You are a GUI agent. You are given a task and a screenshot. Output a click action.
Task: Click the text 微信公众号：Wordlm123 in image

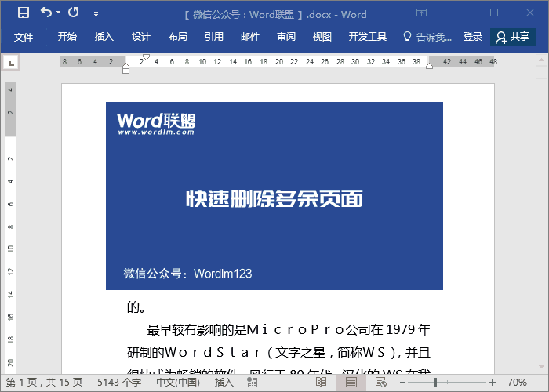click(187, 274)
